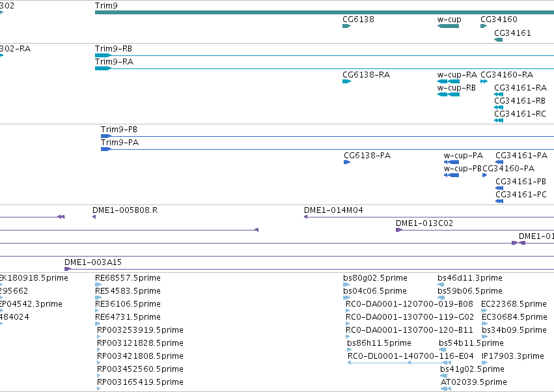The width and height of the screenshot is (554, 392).
Task: Click the 'w-cup-RB' transcript label
Action: (456, 88)
